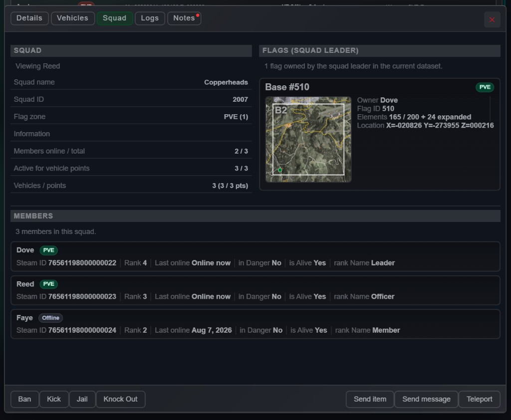Click the green marker on the map
Viewport: 511px width, 420px height.
coord(280,170)
